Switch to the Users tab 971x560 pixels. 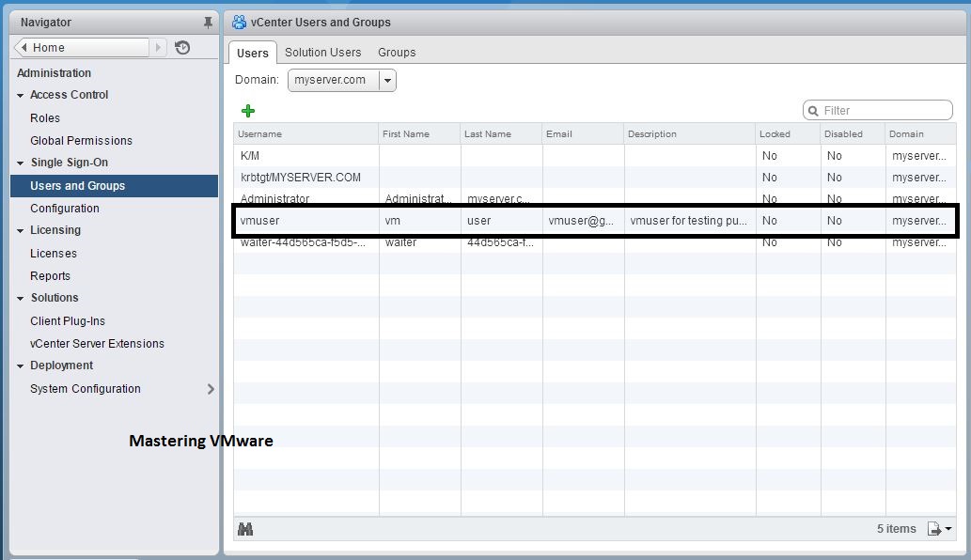253,54
